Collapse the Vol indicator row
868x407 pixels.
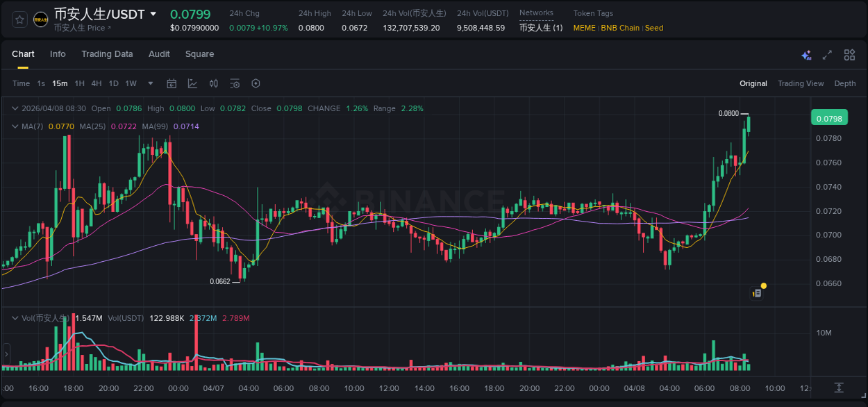click(x=14, y=317)
